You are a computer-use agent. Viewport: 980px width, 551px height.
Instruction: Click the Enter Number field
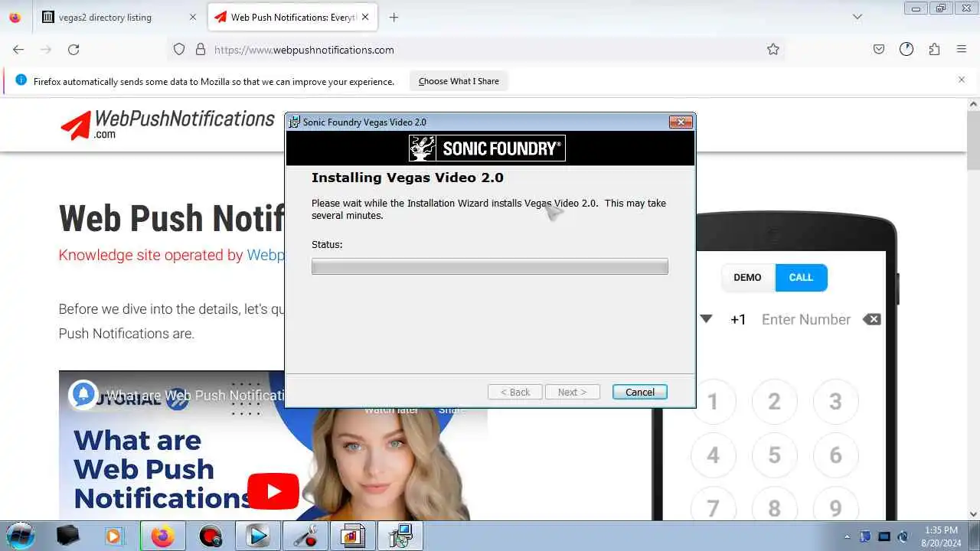(x=805, y=319)
